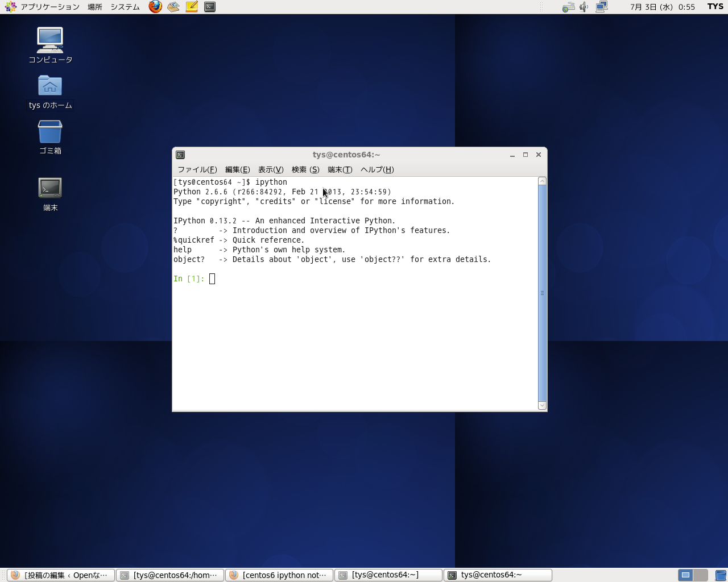This screenshot has width=728, height=582.
Task: Open the ヘルプ(H) menu in terminal
Action: click(x=377, y=169)
